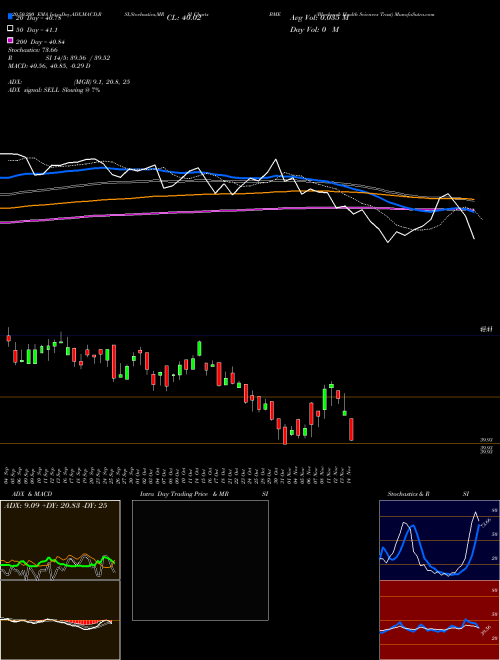Click the 'Day Vol: 0 M' label
Viewport: 500px width, 660px height.
point(314,29)
